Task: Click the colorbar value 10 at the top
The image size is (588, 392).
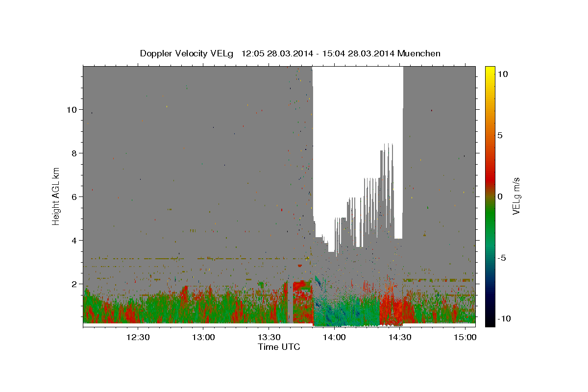Action: pyautogui.click(x=502, y=74)
